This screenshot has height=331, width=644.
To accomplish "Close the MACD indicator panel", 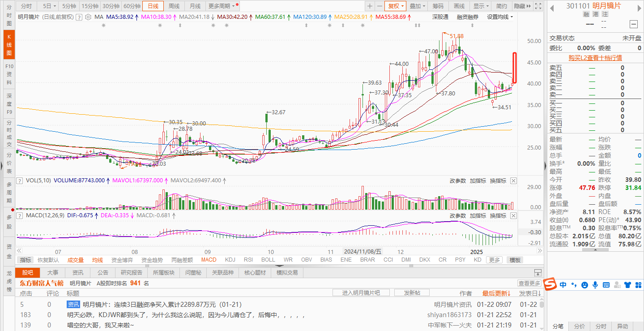I will [x=513, y=215].
